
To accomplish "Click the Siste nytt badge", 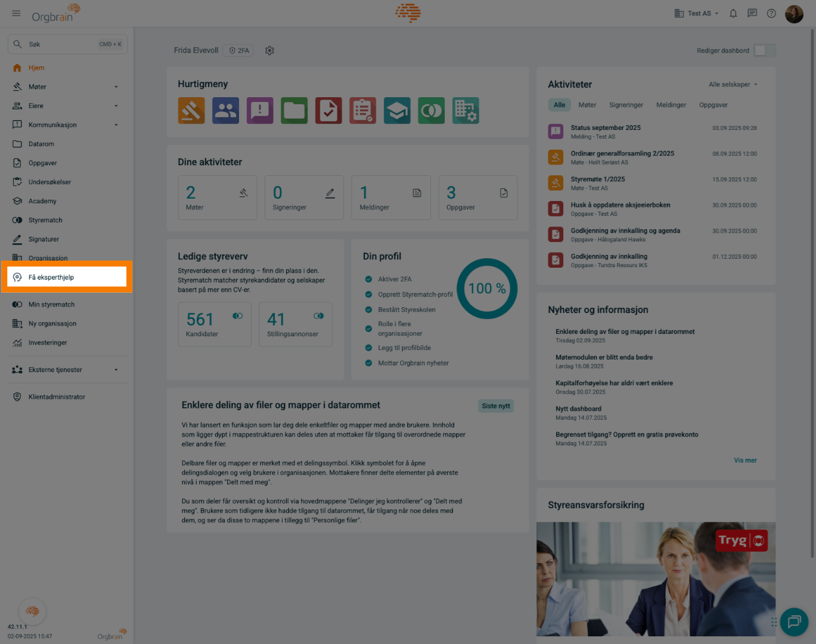I will click(x=496, y=406).
